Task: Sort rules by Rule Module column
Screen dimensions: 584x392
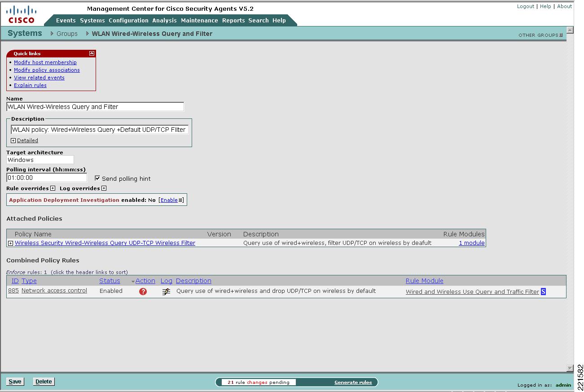Action: [425, 281]
